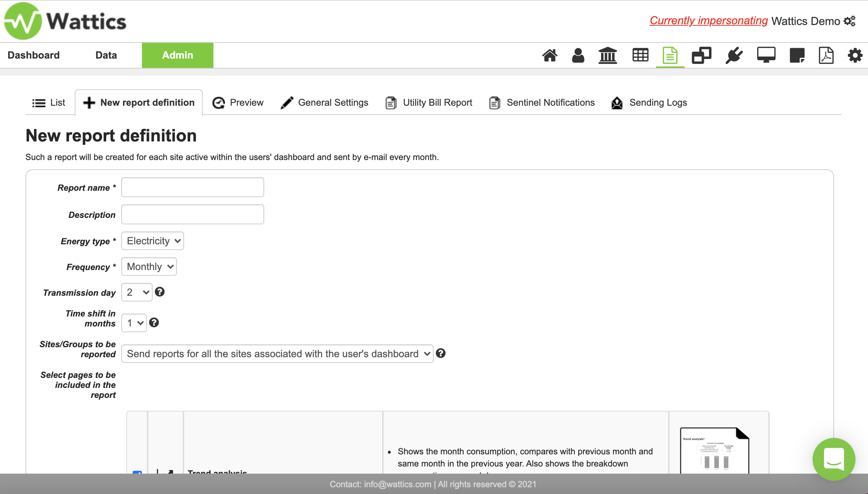Image resolution: width=868 pixels, height=494 pixels.
Task: Open the user profile icon
Action: click(578, 55)
